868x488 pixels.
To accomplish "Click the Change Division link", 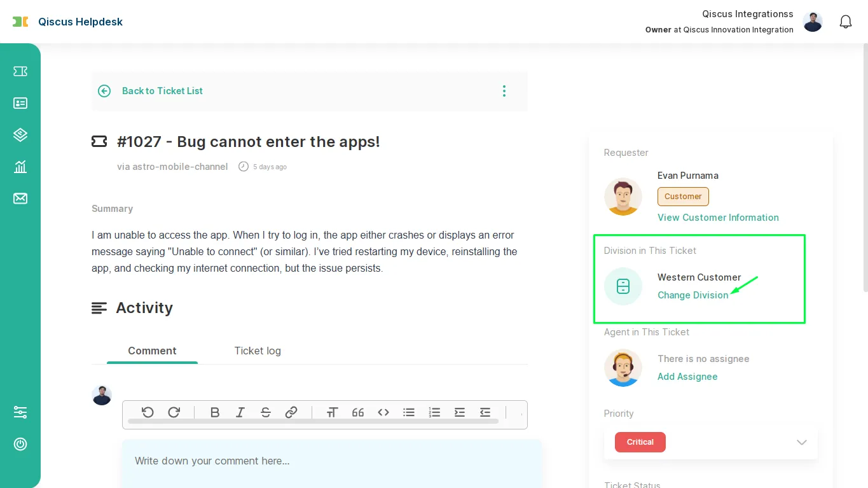I will click(693, 295).
